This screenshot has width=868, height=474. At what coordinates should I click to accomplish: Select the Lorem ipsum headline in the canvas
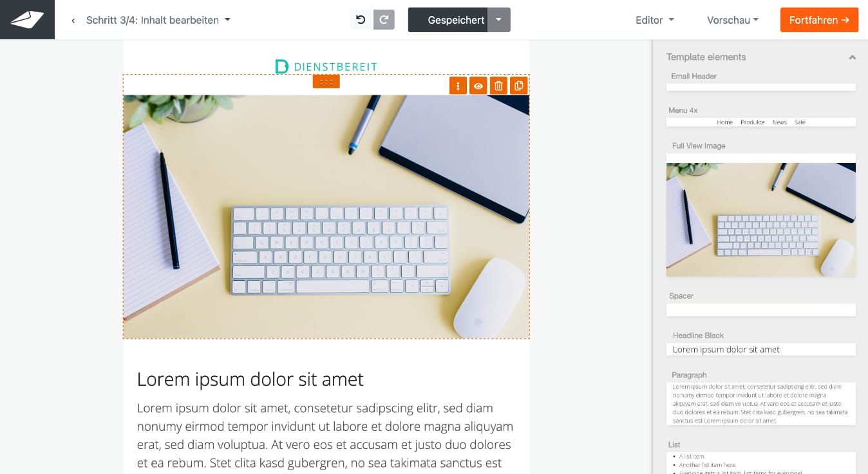click(x=250, y=379)
